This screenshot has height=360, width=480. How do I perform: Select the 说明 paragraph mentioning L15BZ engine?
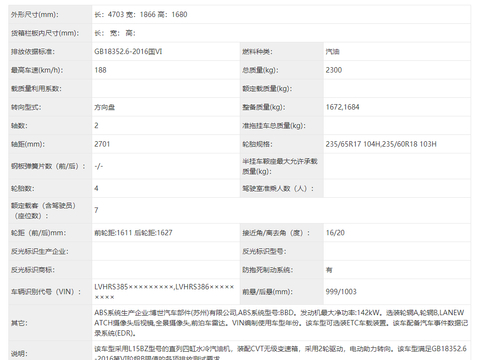(281, 353)
